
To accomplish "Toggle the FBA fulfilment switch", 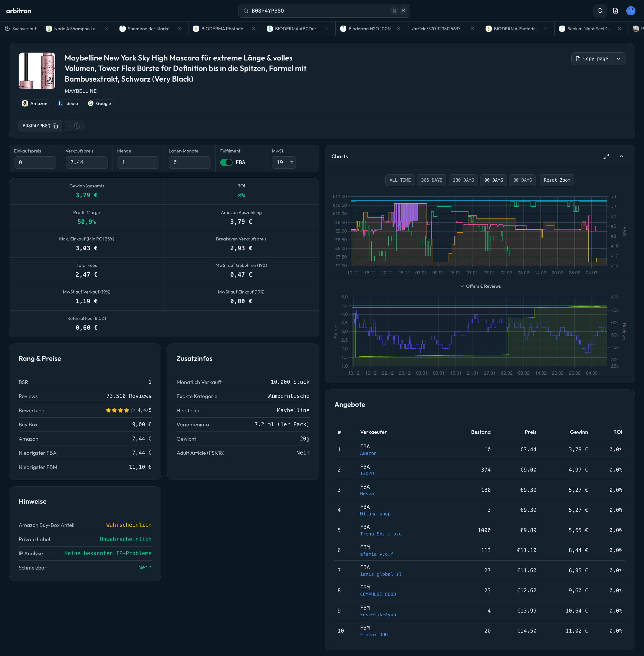I will 226,162.
